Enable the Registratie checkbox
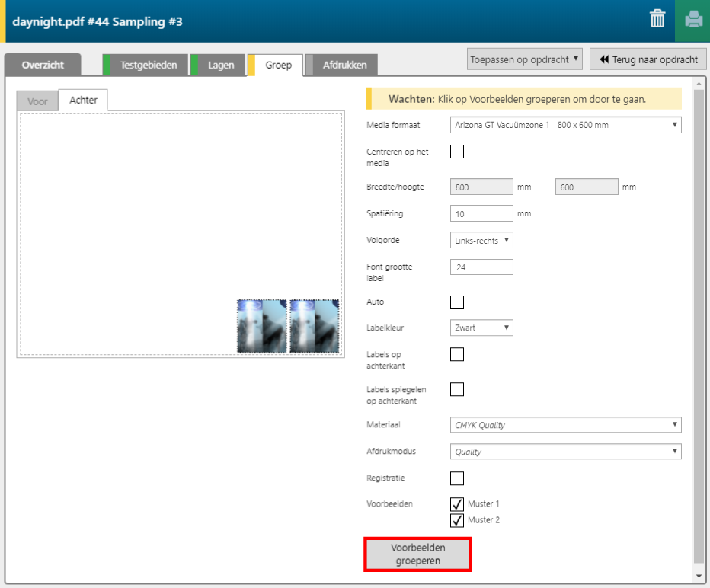Image resolution: width=710 pixels, height=588 pixels. click(457, 478)
